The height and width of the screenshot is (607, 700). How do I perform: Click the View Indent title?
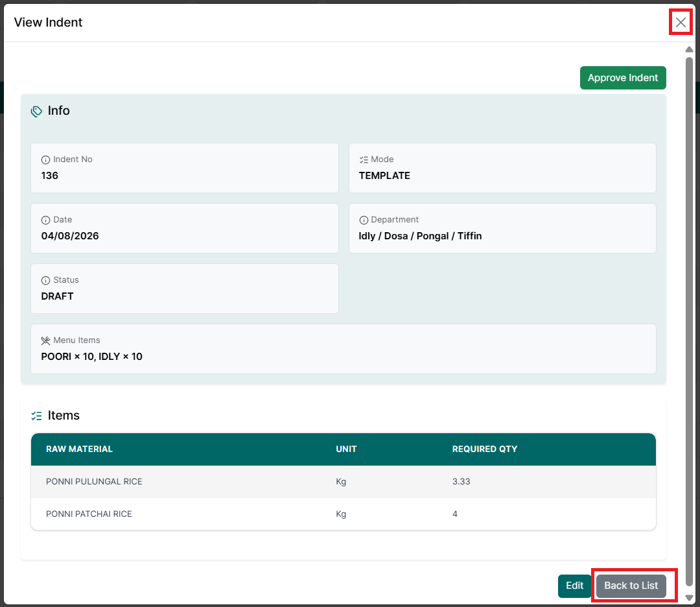click(48, 22)
